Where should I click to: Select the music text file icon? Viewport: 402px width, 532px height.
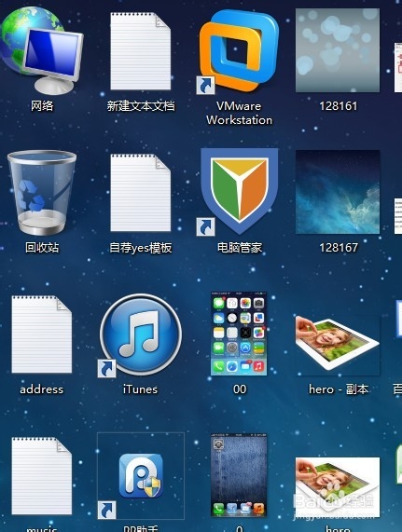click(41, 476)
